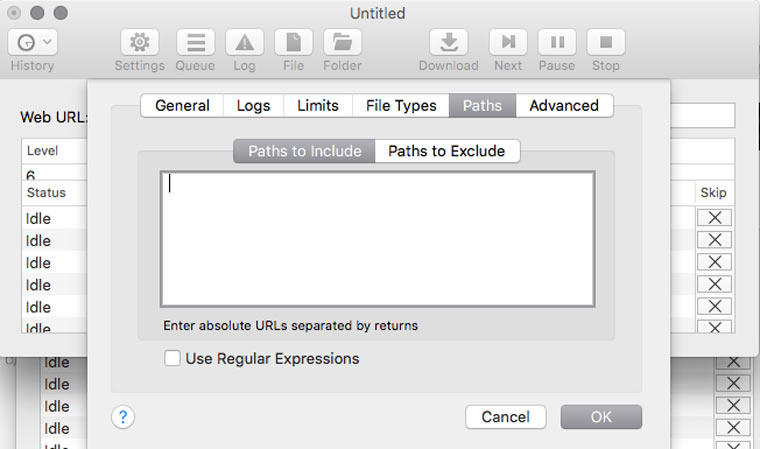The height and width of the screenshot is (449, 760).
Task: Click the File toolbar icon
Action: click(x=293, y=43)
